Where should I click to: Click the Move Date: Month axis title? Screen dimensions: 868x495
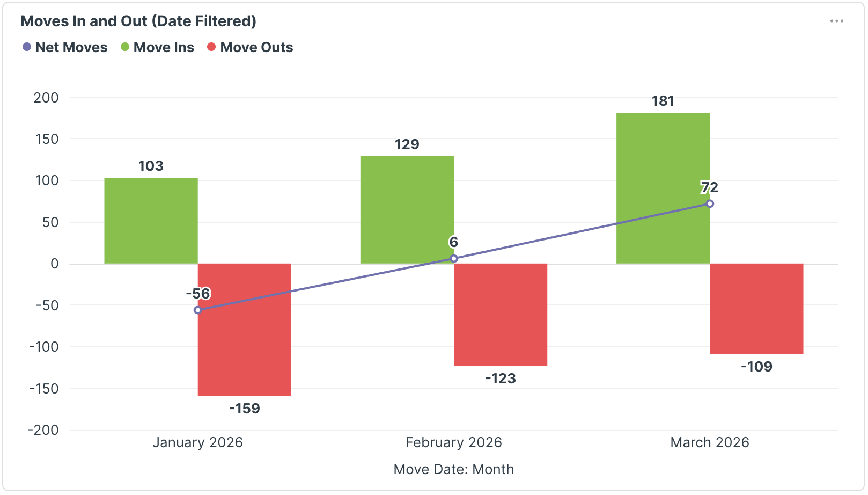(x=453, y=469)
